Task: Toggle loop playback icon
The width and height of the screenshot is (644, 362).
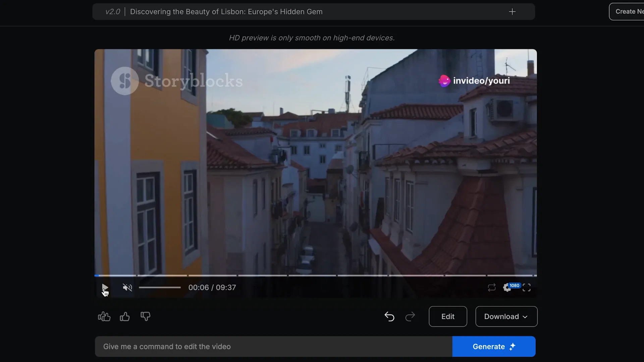Action: click(x=492, y=288)
